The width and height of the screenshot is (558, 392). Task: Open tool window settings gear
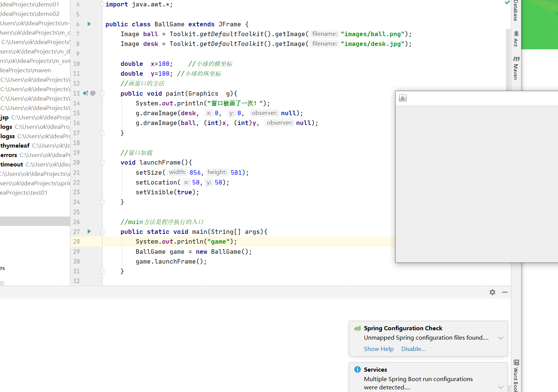(x=492, y=292)
